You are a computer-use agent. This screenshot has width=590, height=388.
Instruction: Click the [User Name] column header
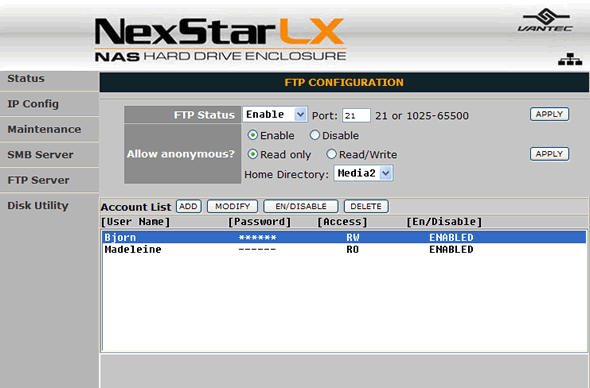[135, 222]
